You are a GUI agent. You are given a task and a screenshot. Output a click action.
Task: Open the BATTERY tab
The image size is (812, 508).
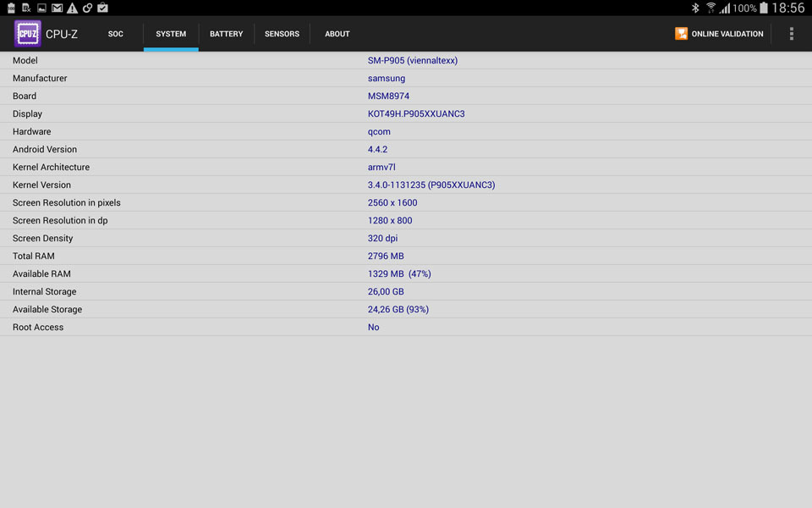[x=227, y=34]
